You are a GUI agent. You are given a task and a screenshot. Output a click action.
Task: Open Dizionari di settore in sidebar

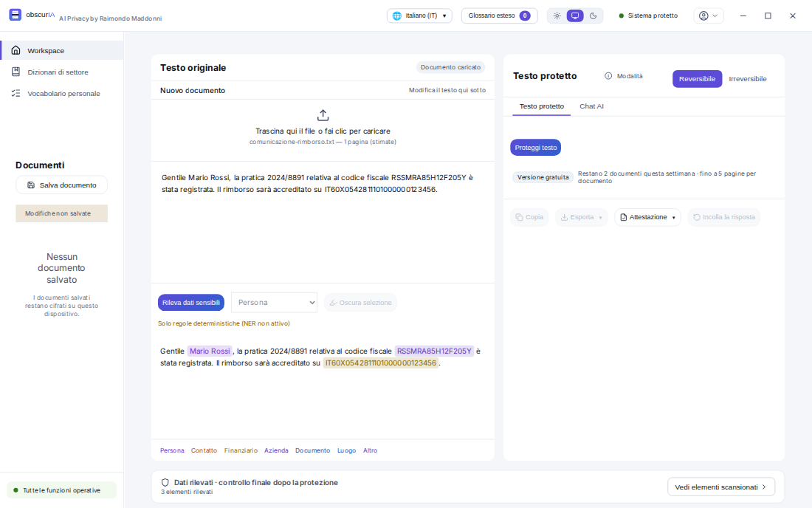tap(61, 72)
